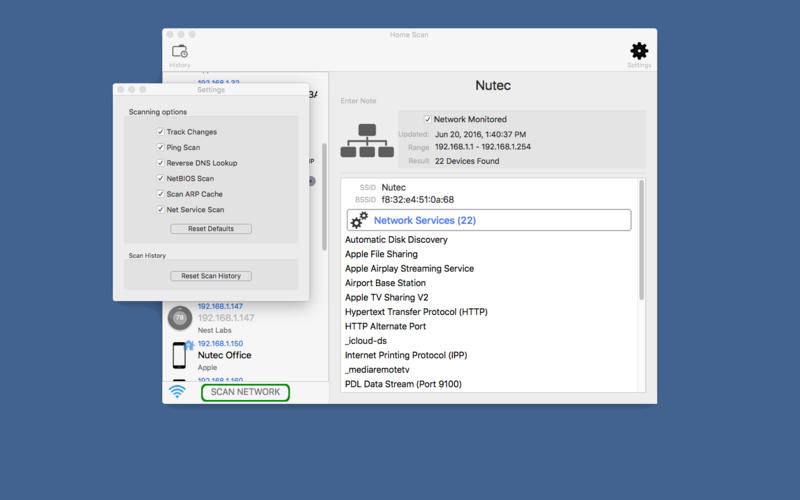Screen dimensions: 800x500
Task: Click the Nutec network title
Action: click(493, 85)
